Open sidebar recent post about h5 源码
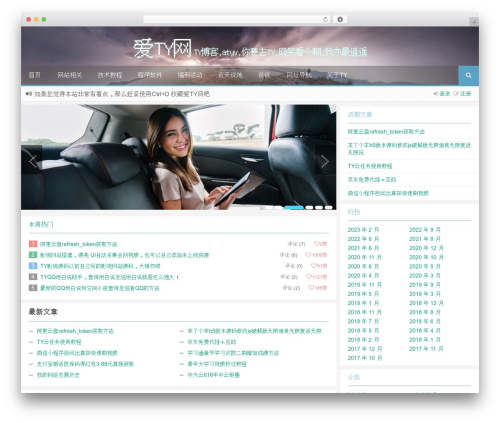The height and width of the screenshot is (423, 500). [409, 149]
